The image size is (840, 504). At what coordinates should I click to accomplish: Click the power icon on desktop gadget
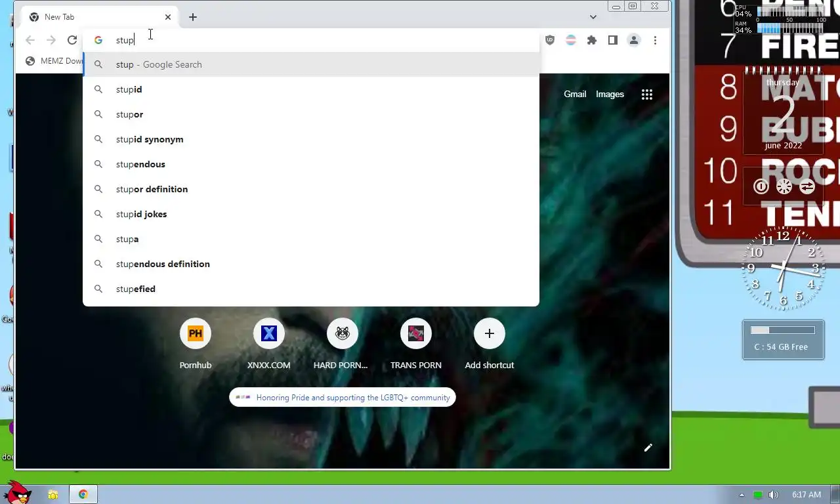point(761,186)
